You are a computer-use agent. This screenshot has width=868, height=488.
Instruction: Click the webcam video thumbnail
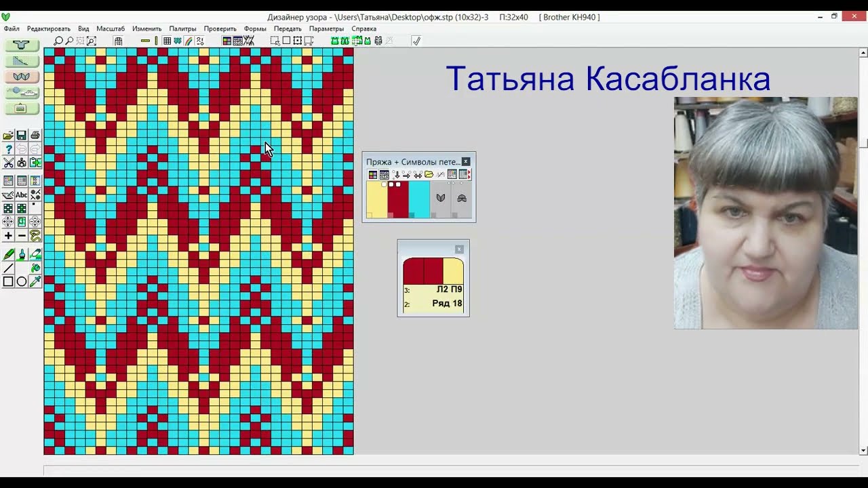pos(766,213)
